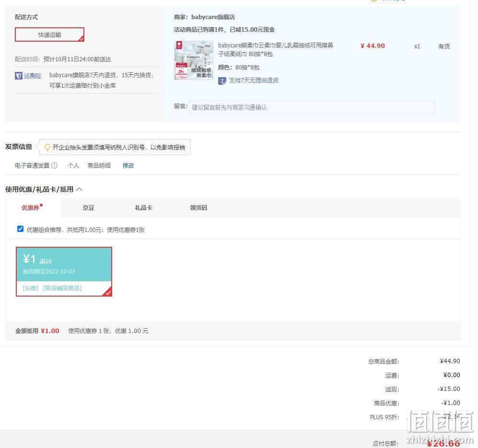This screenshot has height=448, width=478.
Task: Click the lightbulb tip icon in invoice notice
Action: [47, 148]
